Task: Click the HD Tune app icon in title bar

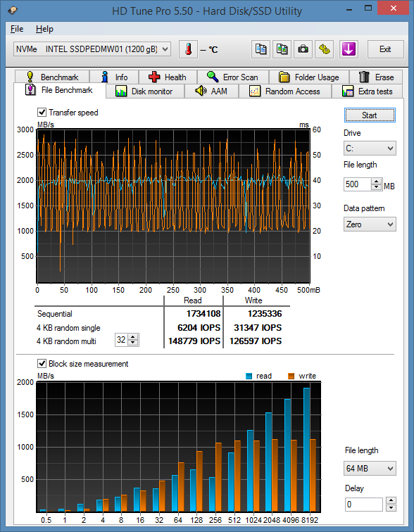Action: 13,11
